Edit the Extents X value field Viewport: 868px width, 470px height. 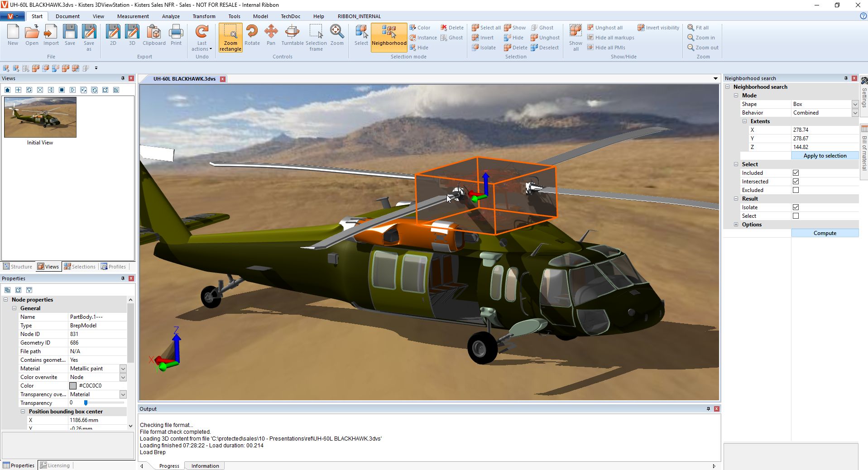click(x=825, y=130)
